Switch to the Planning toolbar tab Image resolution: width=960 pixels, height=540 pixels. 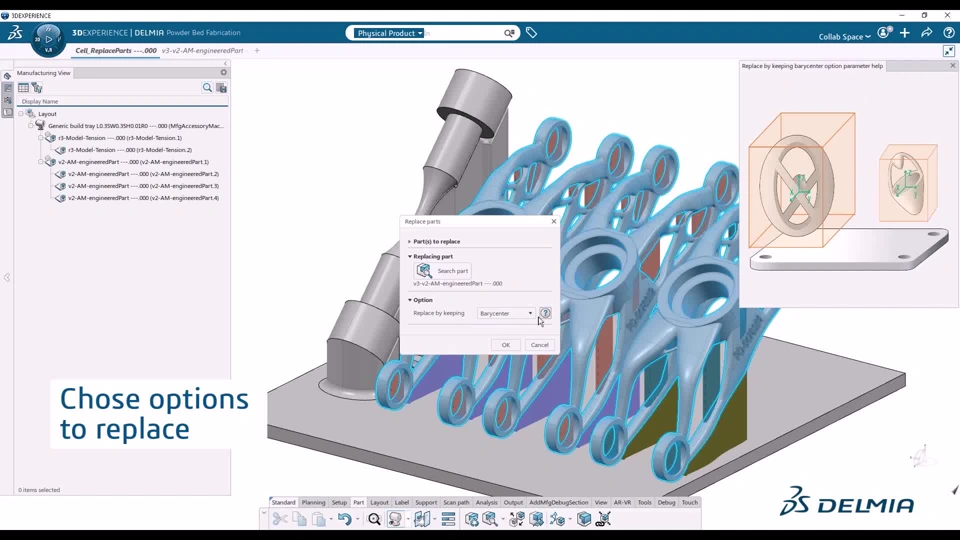pyautogui.click(x=313, y=503)
